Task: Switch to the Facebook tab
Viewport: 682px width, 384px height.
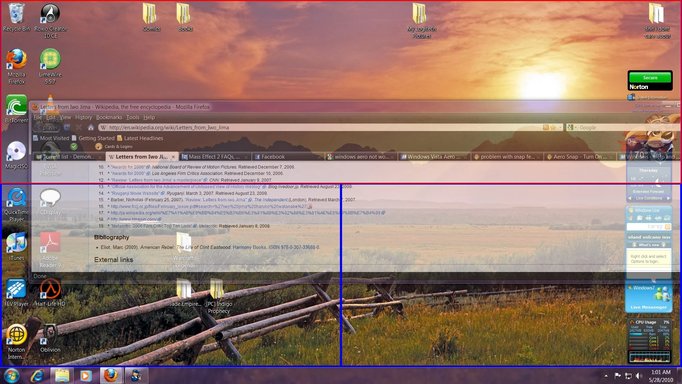Action: (x=288, y=157)
